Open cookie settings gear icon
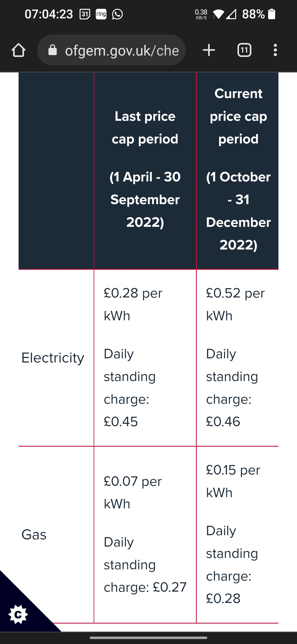This screenshot has height=644, width=297. click(x=18, y=614)
